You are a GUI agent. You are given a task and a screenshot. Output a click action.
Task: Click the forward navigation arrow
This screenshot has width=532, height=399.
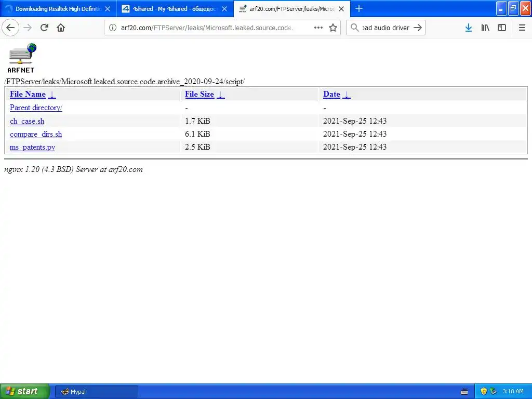(28, 28)
